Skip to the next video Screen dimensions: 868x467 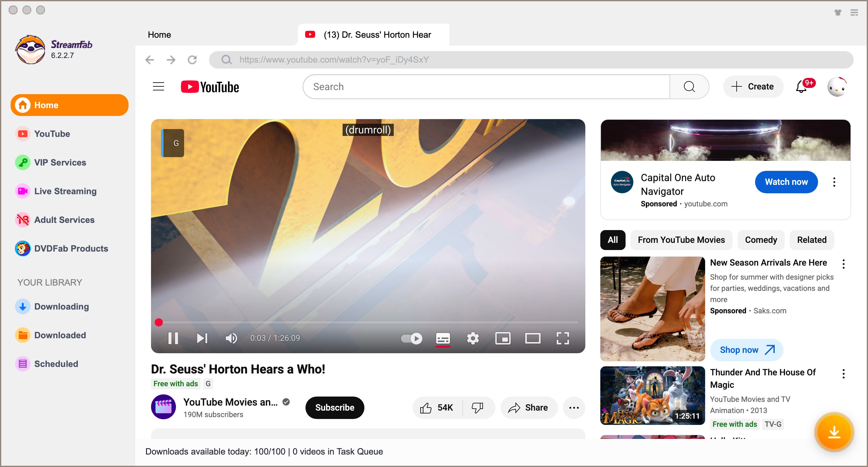pos(202,338)
